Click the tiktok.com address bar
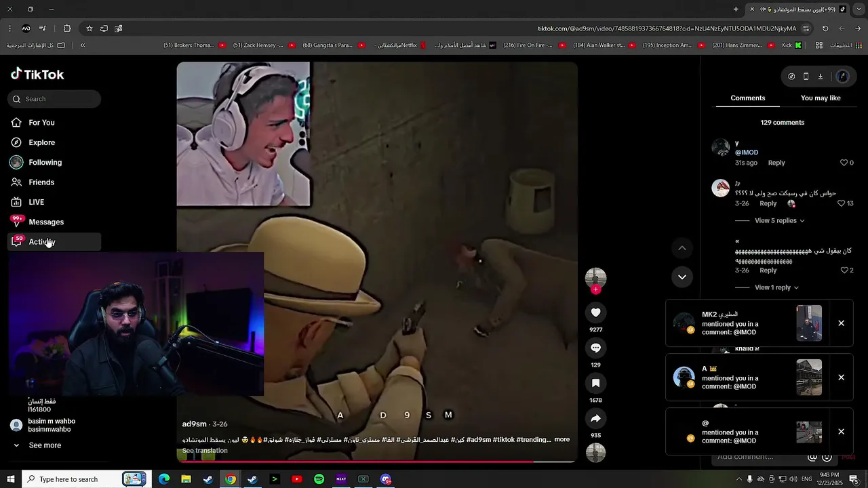Screen dimensions: 868x488 (667, 28)
